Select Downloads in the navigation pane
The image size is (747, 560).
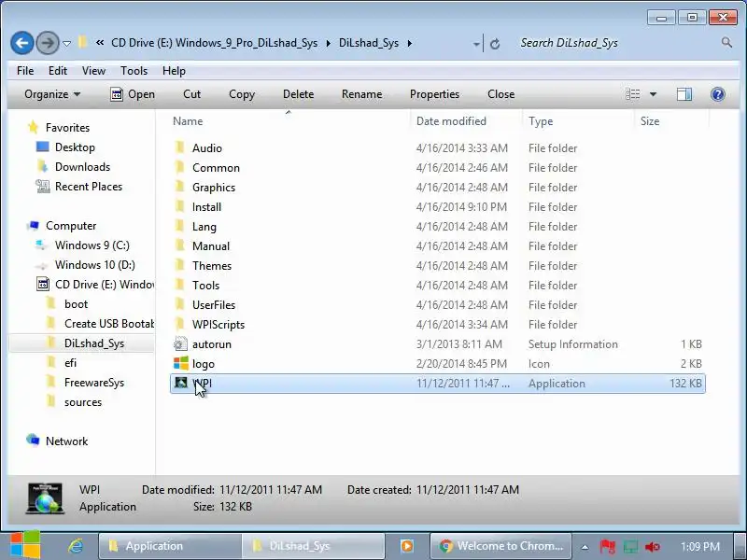(x=82, y=167)
